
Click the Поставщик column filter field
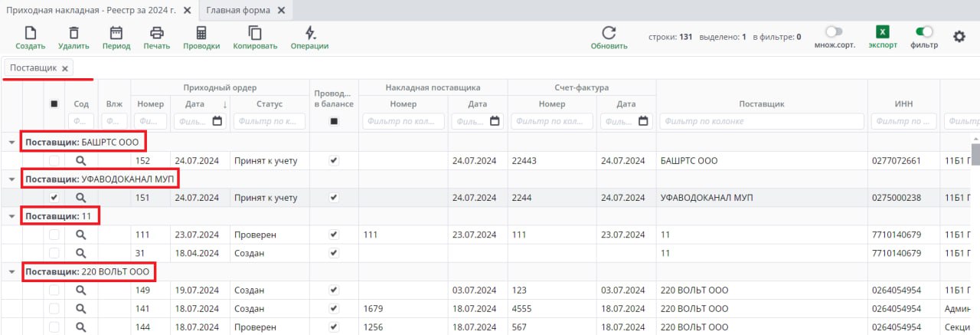pos(761,121)
